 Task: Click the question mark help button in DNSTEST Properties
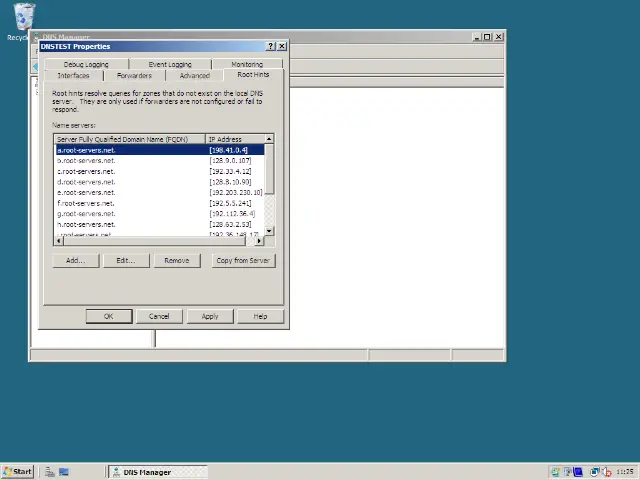tap(270, 46)
